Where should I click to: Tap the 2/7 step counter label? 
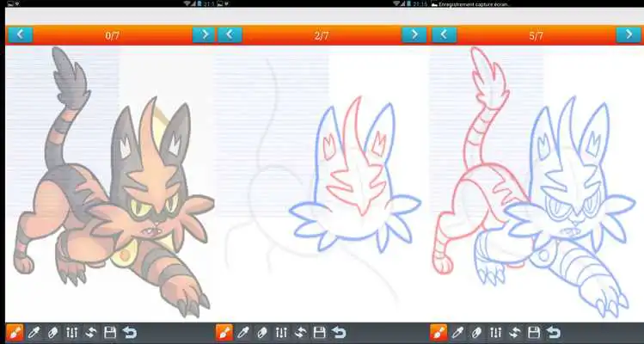[x=322, y=35]
